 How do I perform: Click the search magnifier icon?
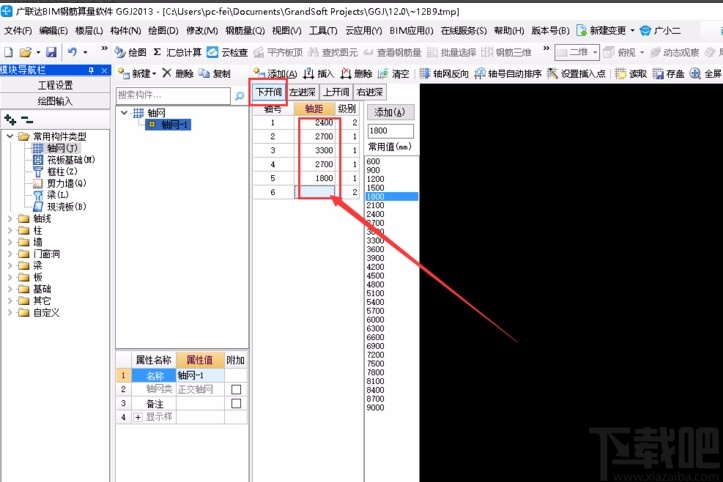point(239,95)
